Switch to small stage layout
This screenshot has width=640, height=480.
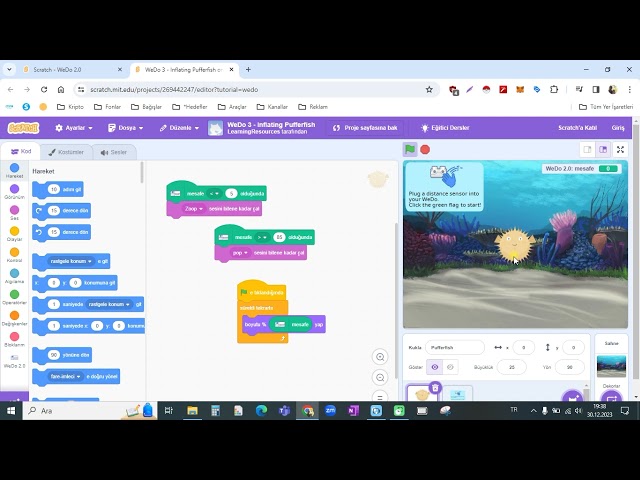tap(587, 149)
